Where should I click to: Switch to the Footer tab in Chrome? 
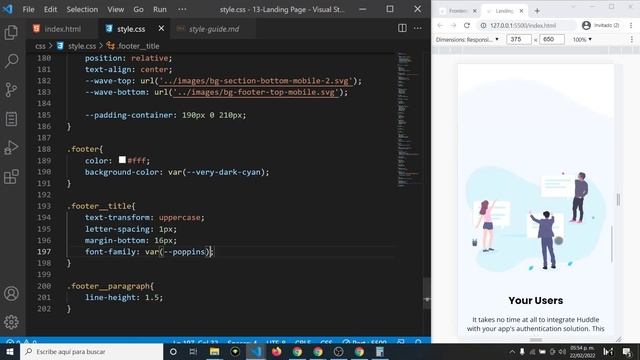457,11
